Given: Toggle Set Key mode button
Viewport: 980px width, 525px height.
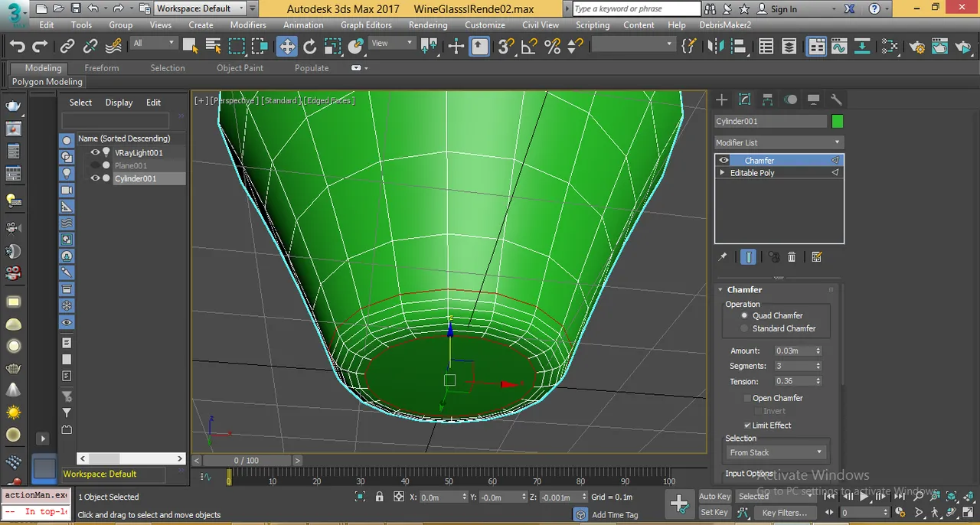Looking at the screenshot, I should pos(714,512).
